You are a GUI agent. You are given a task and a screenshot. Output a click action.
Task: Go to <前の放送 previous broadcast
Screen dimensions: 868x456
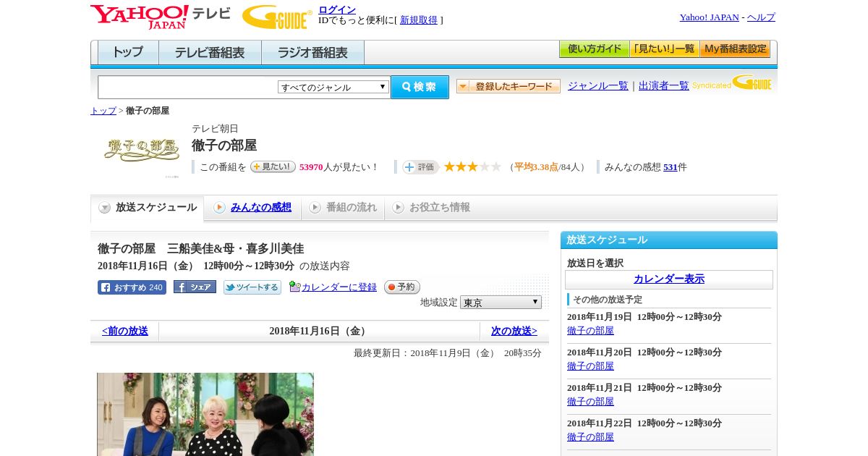coord(125,332)
